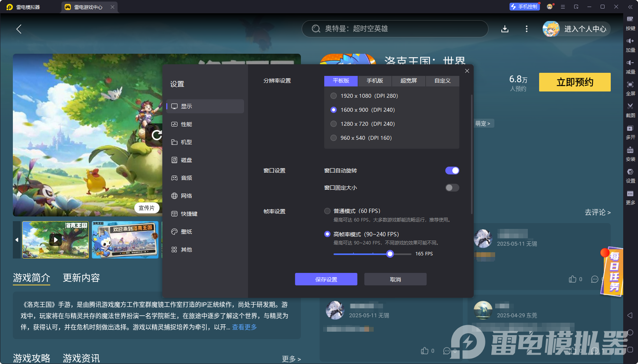Click 保存设置 to save settings

[326, 279]
